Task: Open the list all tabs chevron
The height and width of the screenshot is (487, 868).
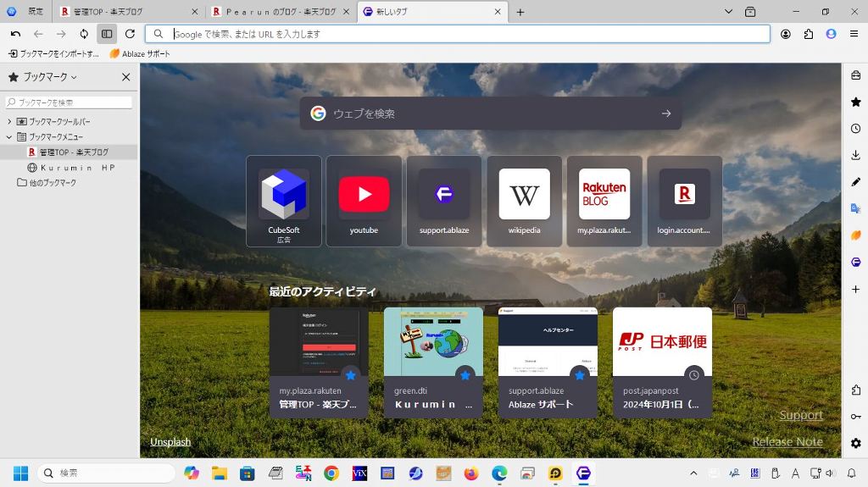Action: [x=728, y=12]
